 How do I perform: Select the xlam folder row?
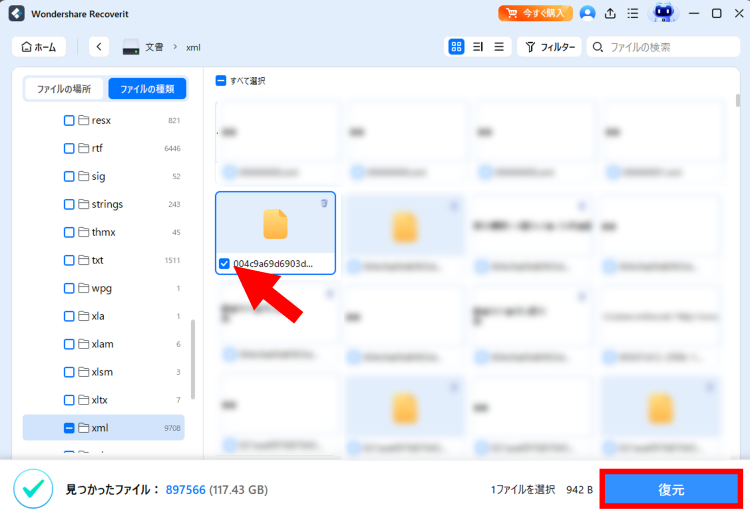point(104,344)
